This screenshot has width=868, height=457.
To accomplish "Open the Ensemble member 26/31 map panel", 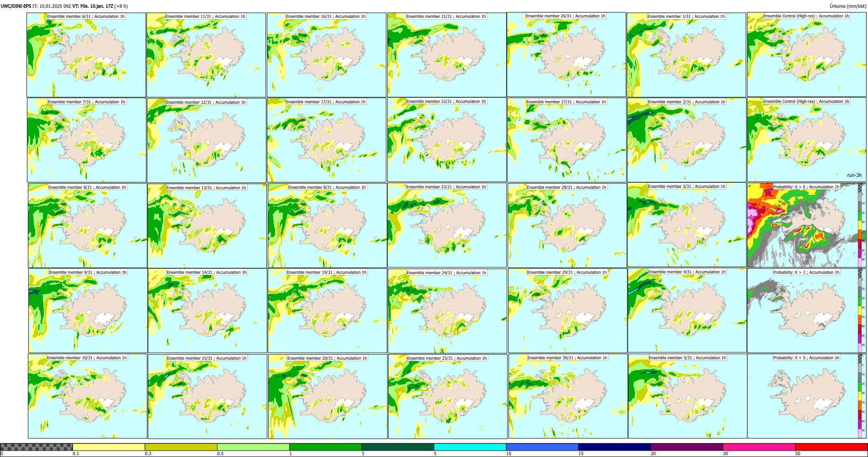I will click(x=566, y=54).
